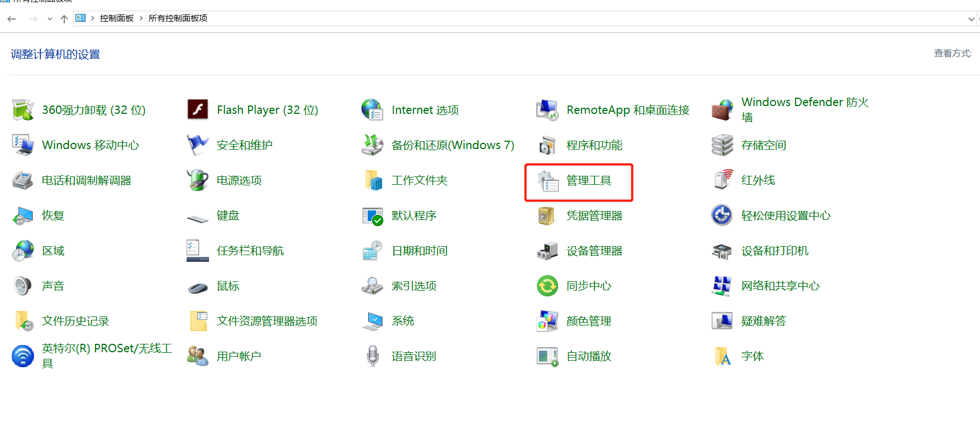Open 360强力卸载 (32 位) icon

tap(23, 110)
